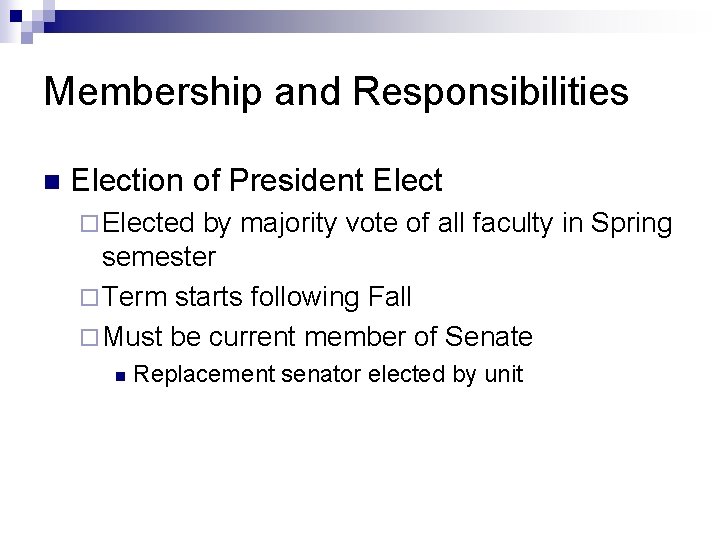Click the word "President" in the main bullet

[295, 181]
